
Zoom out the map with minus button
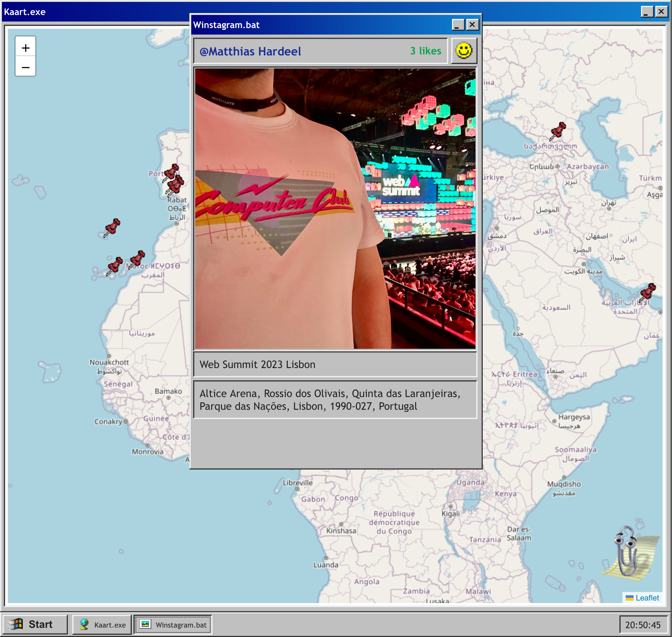(25, 67)
